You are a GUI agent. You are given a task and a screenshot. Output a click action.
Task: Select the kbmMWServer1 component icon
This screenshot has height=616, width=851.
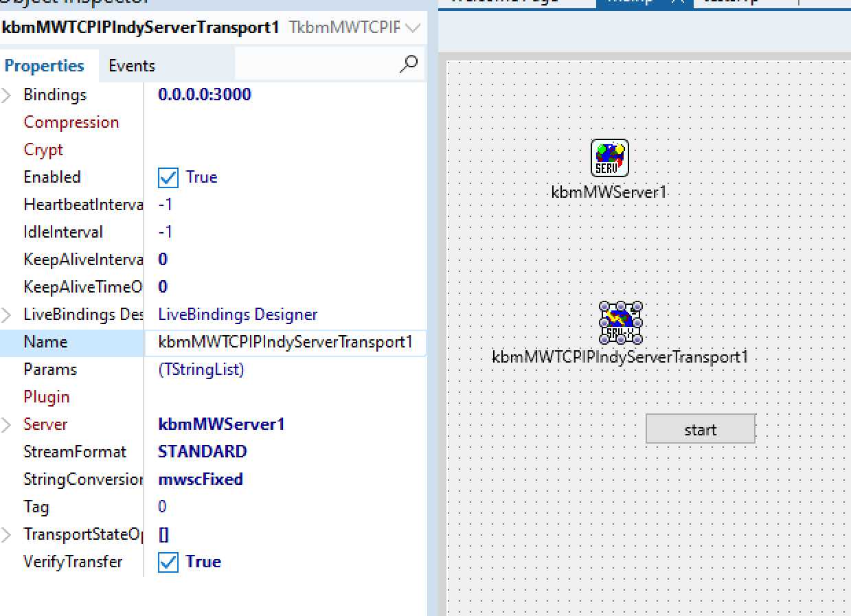click(610, 159)
